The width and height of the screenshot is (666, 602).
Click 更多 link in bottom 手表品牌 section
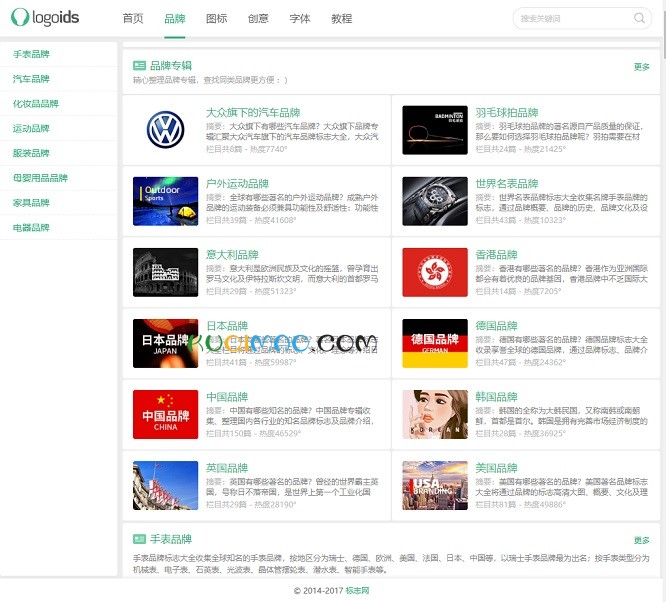[641, 540]
